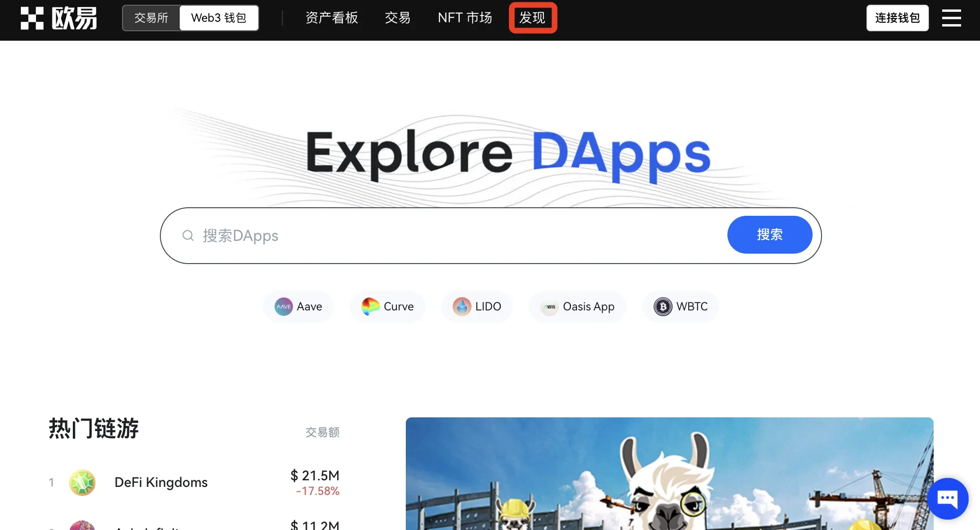Open the 交易 navigation menu

click(x=397, y=18)
